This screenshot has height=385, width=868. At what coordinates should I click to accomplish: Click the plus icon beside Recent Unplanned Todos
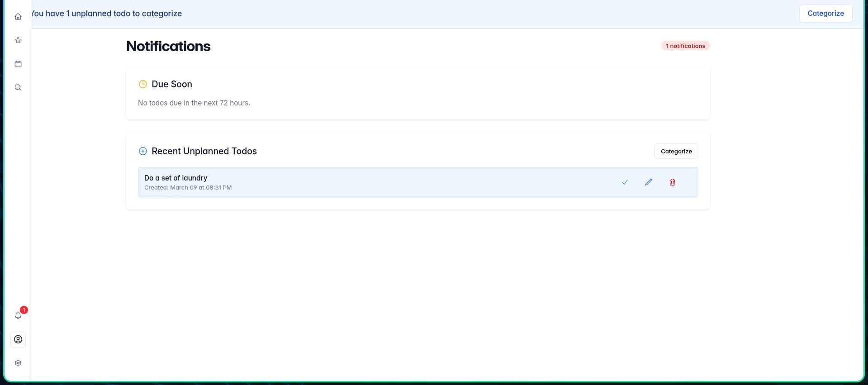pyautogui.click(x=142, y=151)
